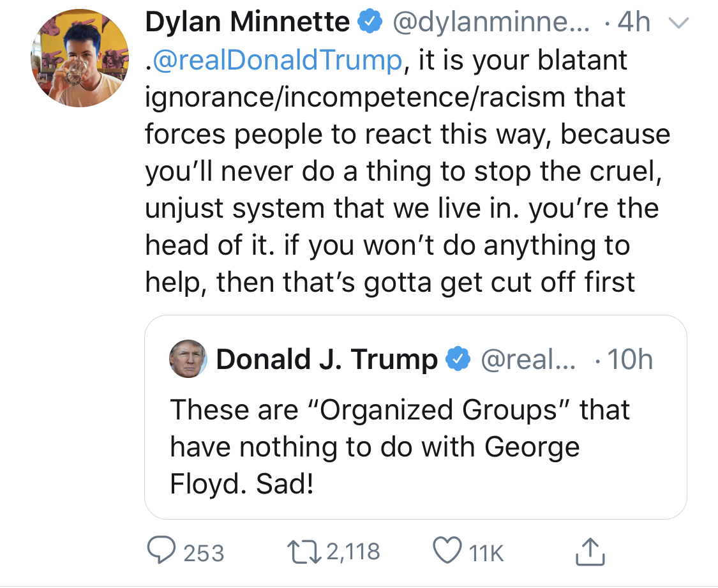View the 11K likes count
Screen dimensions: 718x588
[486, 553]
